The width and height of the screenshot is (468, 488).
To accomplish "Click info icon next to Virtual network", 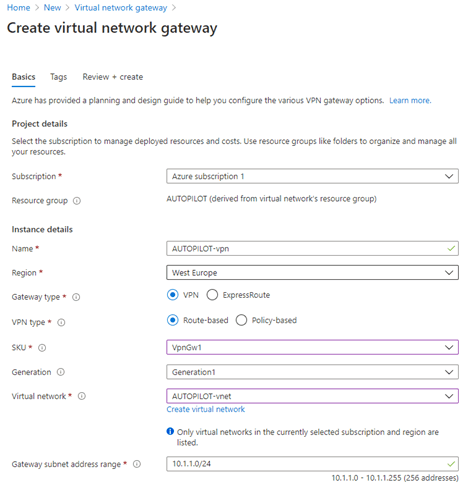I will 82,396.
